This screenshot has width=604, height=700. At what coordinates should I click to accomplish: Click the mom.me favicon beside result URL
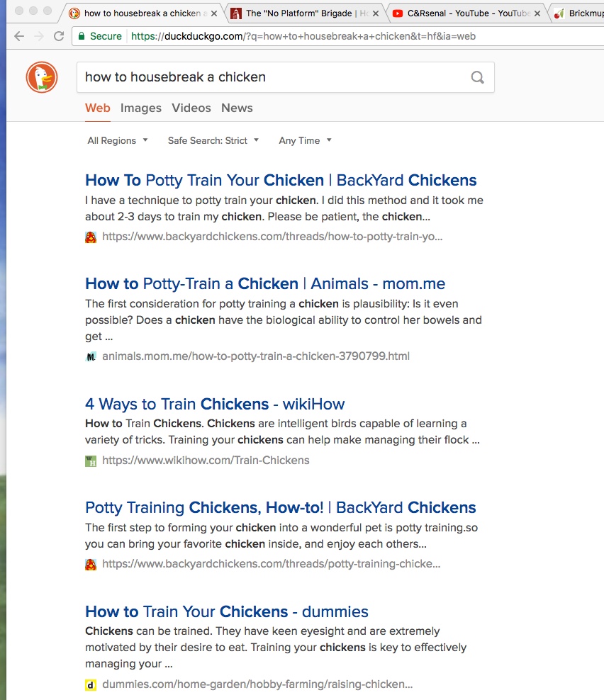pos(91,356)
